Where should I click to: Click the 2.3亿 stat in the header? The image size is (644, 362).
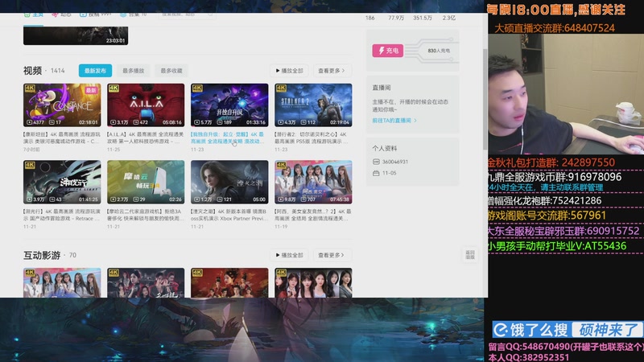[449, 18]
